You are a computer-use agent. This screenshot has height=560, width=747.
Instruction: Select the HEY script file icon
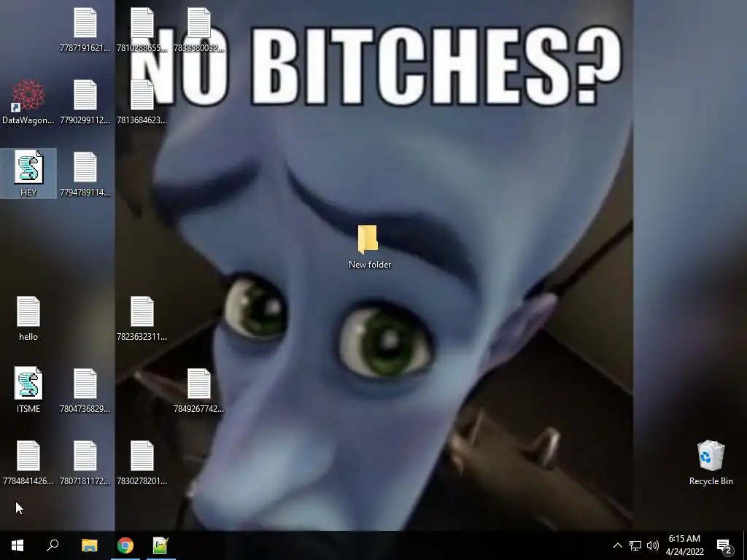point(28,167)
